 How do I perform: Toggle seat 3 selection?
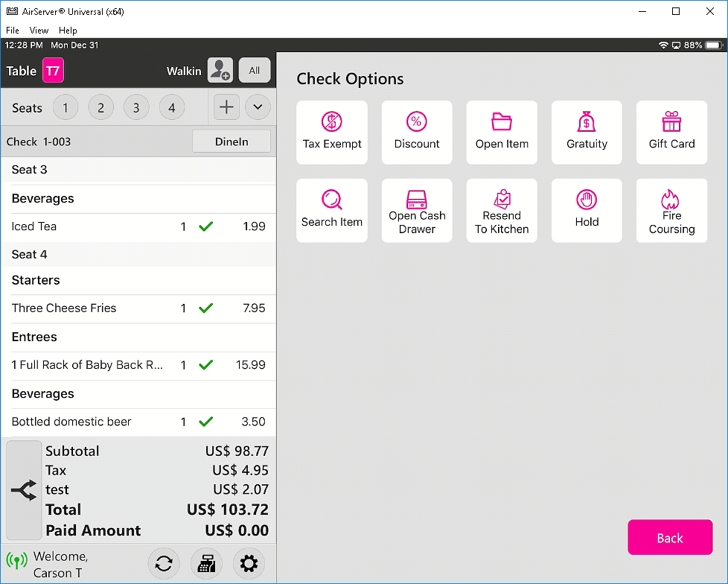[136, 108]
